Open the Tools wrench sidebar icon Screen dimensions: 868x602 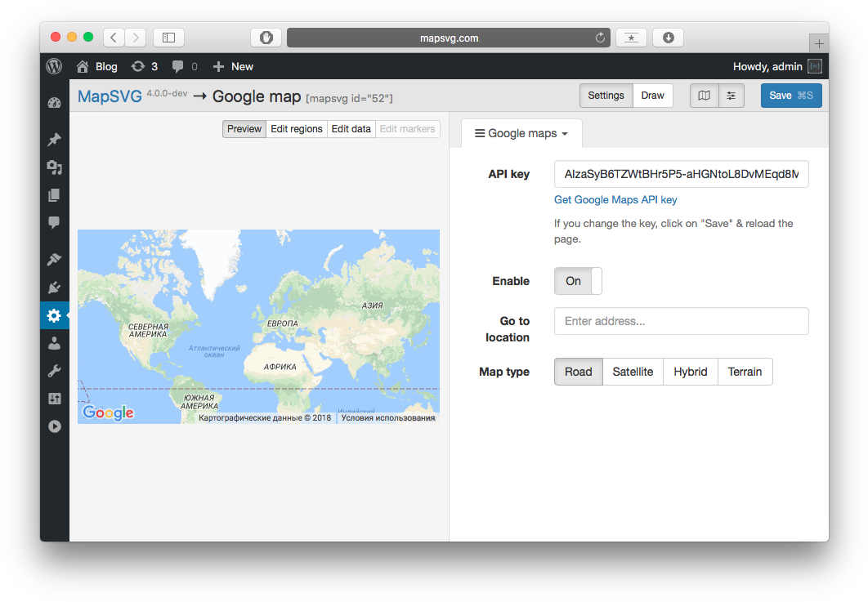click(54, 371)
